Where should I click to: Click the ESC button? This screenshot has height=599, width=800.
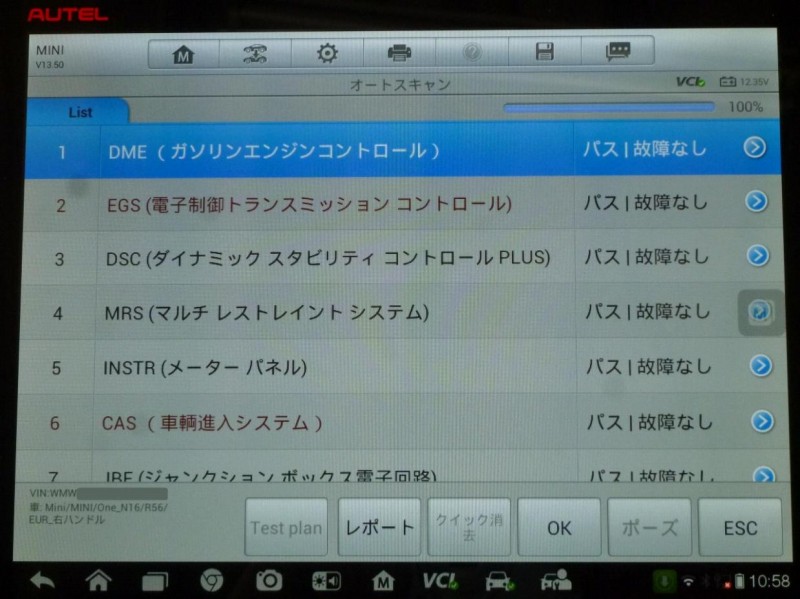[x=740, y=527]
